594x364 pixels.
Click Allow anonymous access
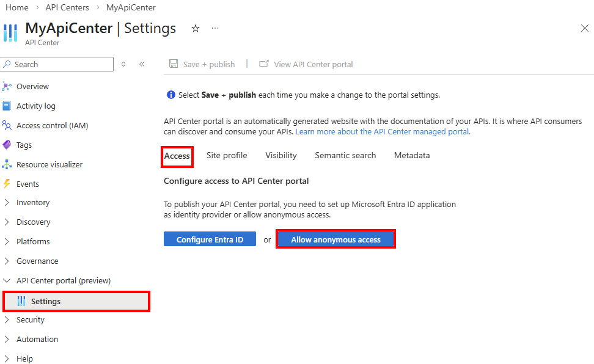click(x=335, y=239)
